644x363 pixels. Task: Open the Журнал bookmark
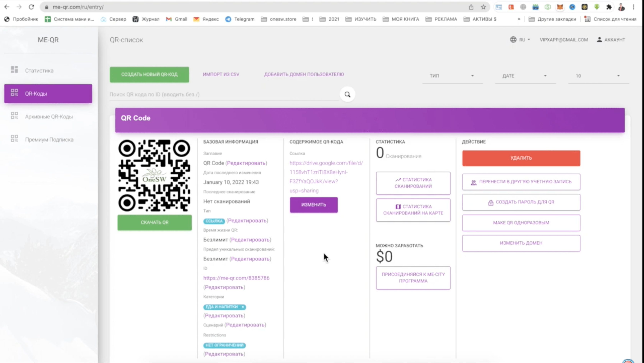pyautogui.click(x=146, y=19)
